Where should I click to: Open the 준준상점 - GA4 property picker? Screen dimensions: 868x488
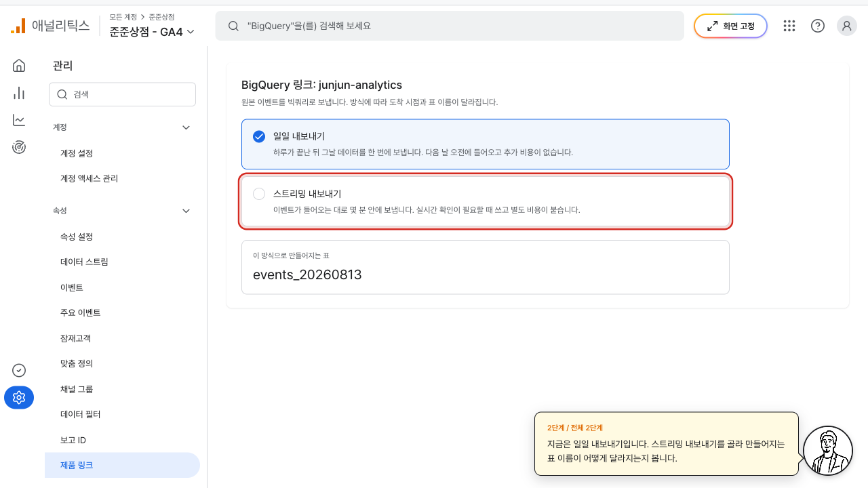152,31
